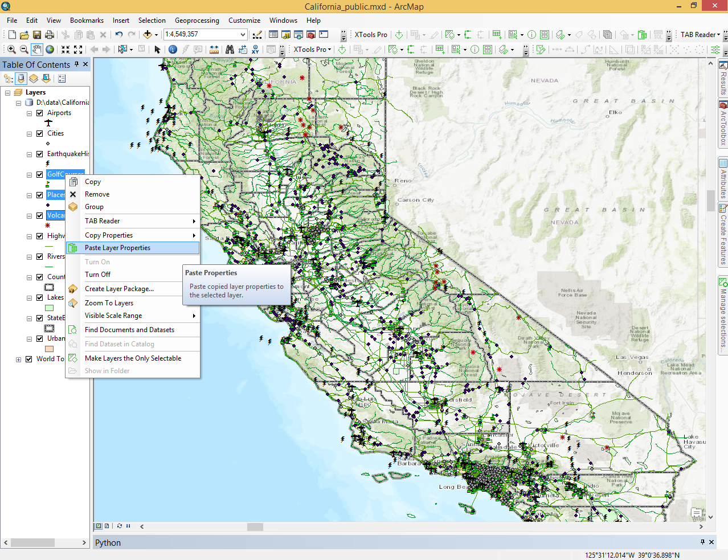Switch to List By Drawing Order
This screenshot has width=728, height=560.
pyautogui.click(x=9, y=79)
